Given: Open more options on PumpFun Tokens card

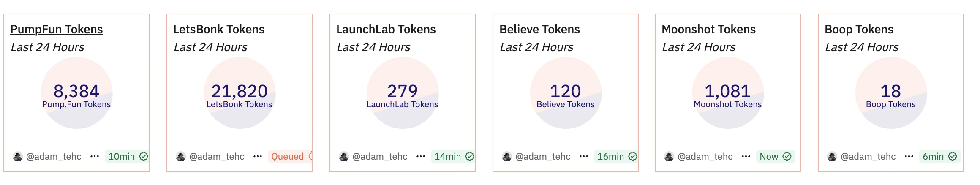Looking at the screenshot, I should [x=95, y=156].
